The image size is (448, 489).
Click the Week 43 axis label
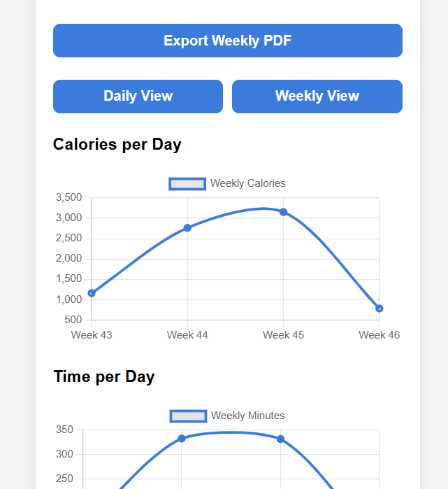pos(92,335)
